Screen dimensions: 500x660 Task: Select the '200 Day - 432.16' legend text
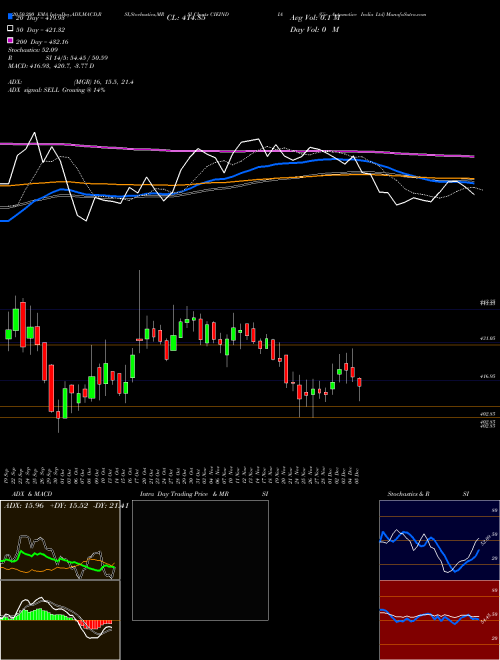[x=43, y=42]
